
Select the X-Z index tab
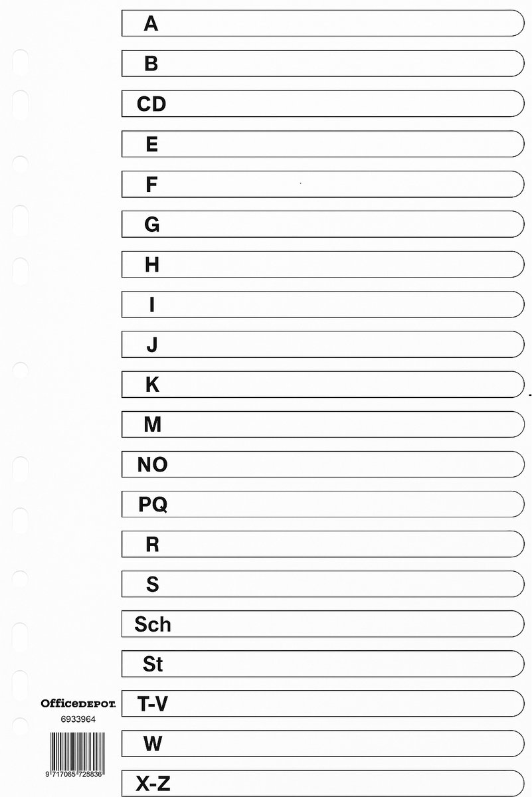click(x=323, y=783)
